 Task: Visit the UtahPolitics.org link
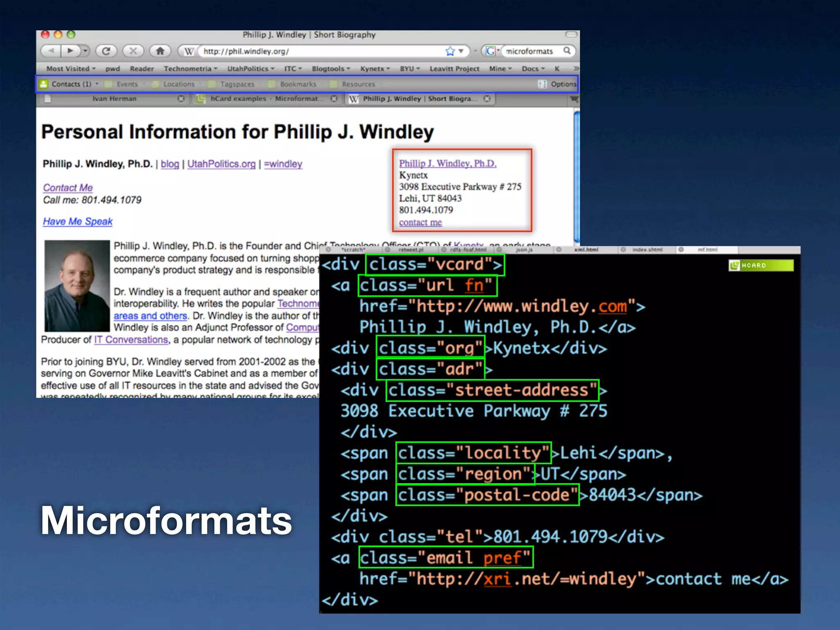pos(221,164)
